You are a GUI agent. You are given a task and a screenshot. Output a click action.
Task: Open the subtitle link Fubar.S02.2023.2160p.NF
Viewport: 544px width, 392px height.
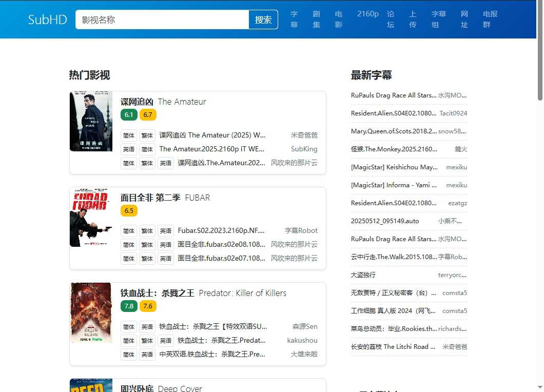(222, 230)
